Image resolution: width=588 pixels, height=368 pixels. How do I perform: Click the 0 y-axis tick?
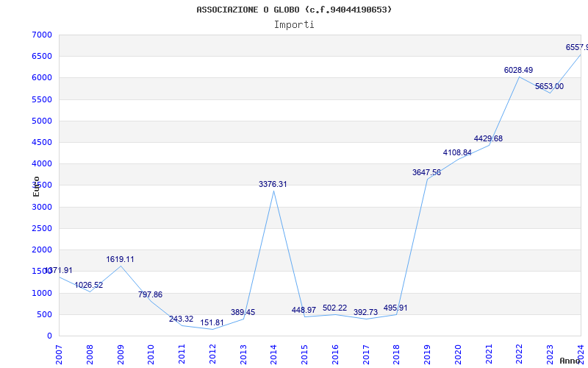49,336
